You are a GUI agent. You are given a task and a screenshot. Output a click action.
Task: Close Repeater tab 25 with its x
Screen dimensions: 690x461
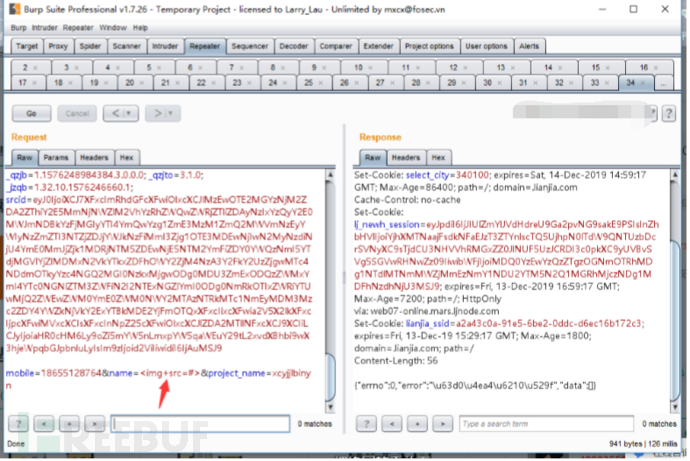point(320,83)
